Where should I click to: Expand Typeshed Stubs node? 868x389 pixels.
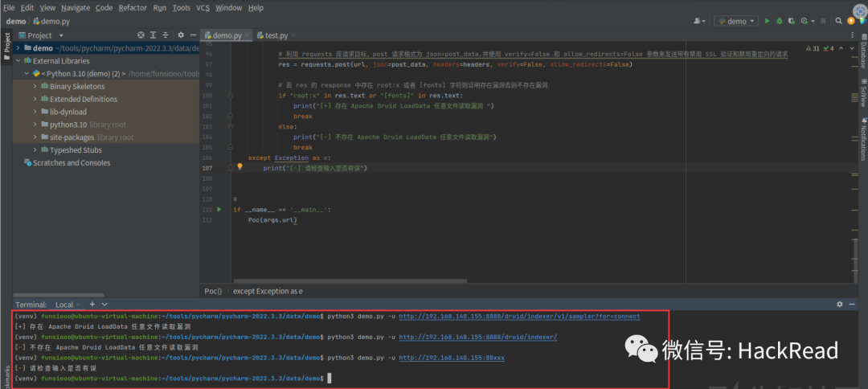(35, 150)
